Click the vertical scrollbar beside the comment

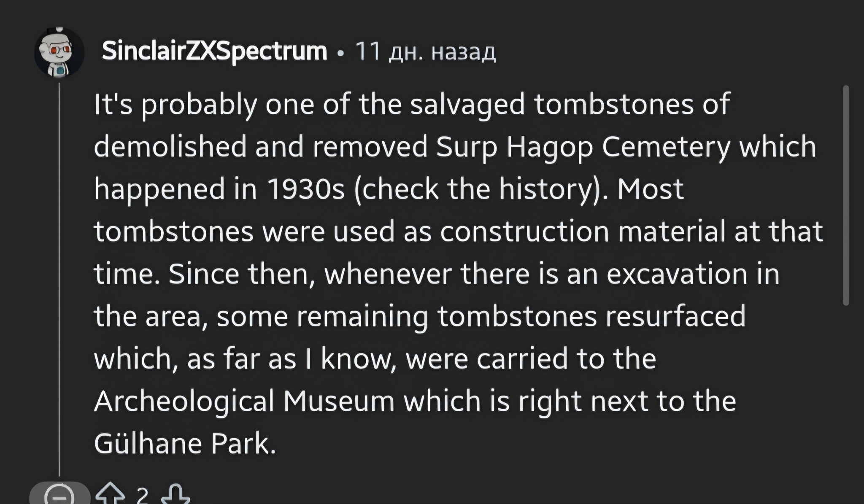845,194
